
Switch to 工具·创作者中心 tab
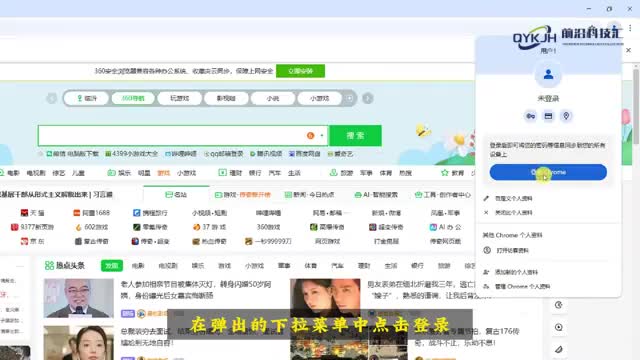tap(443, 195)
